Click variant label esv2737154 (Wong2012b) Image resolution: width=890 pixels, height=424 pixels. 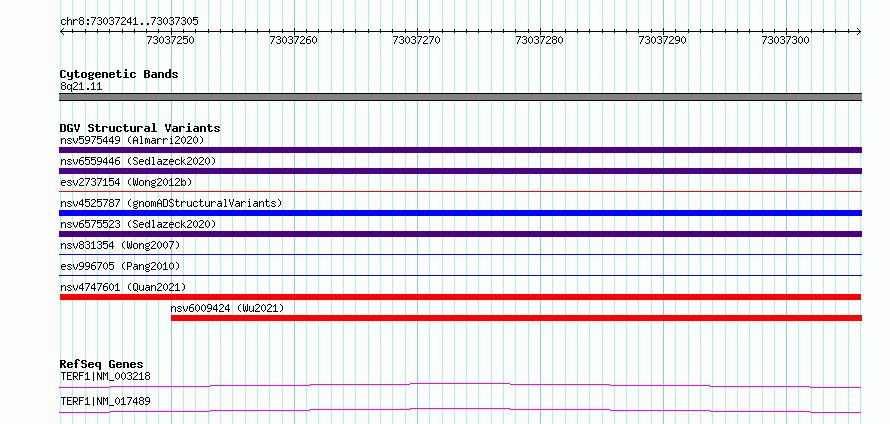126,182
